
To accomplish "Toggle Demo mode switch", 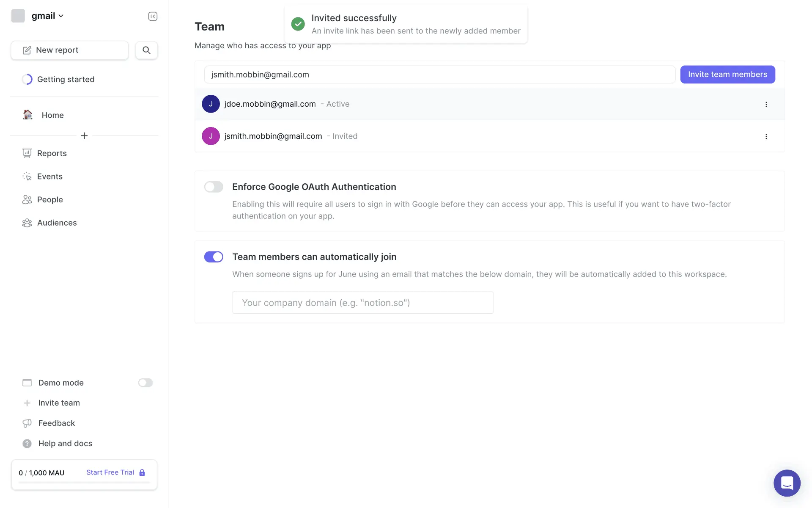I will pos(145,383).
